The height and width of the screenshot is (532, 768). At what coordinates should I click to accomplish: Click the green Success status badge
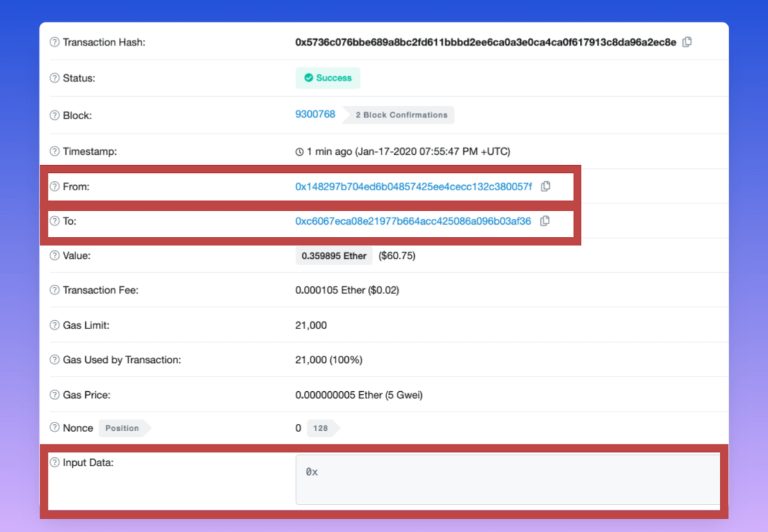coord(328,78)
